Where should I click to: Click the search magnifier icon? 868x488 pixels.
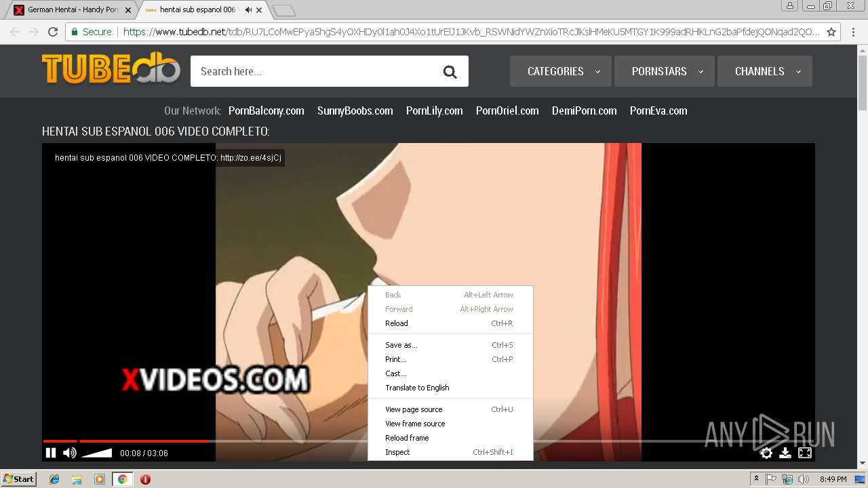[450, 72]
